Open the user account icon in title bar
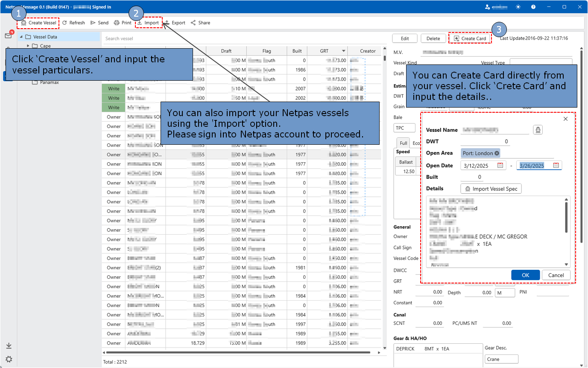The height and width of the screenshot is (368, 588). click(488, 7)
